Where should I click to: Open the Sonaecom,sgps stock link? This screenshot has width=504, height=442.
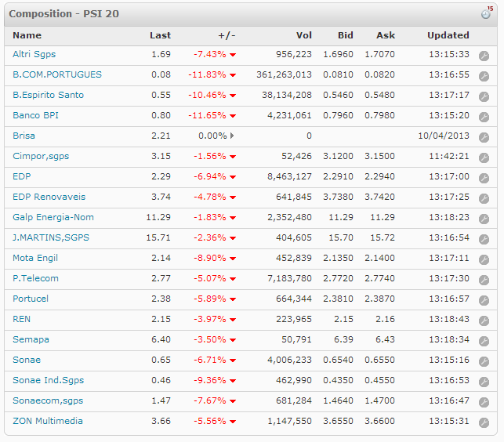tap(48, 400)
